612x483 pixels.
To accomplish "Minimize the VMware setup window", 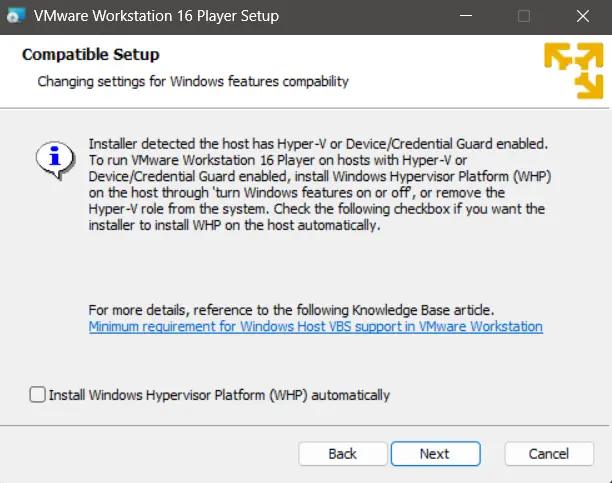I will [467, 17].
